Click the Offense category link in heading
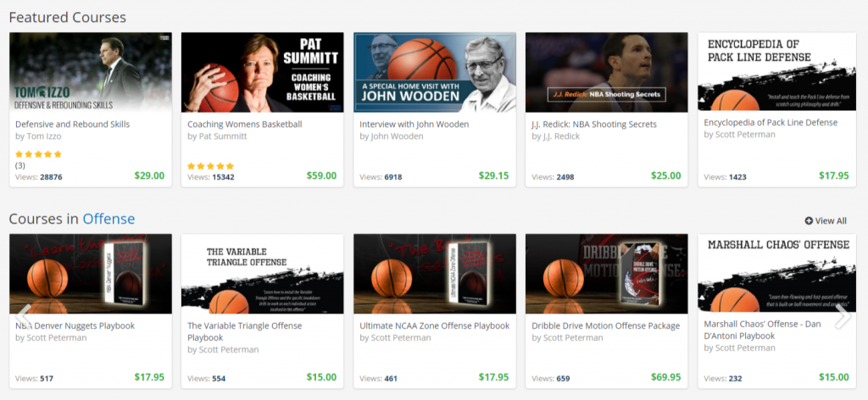This screenshot has width=868, height=400. click(108, 219)
